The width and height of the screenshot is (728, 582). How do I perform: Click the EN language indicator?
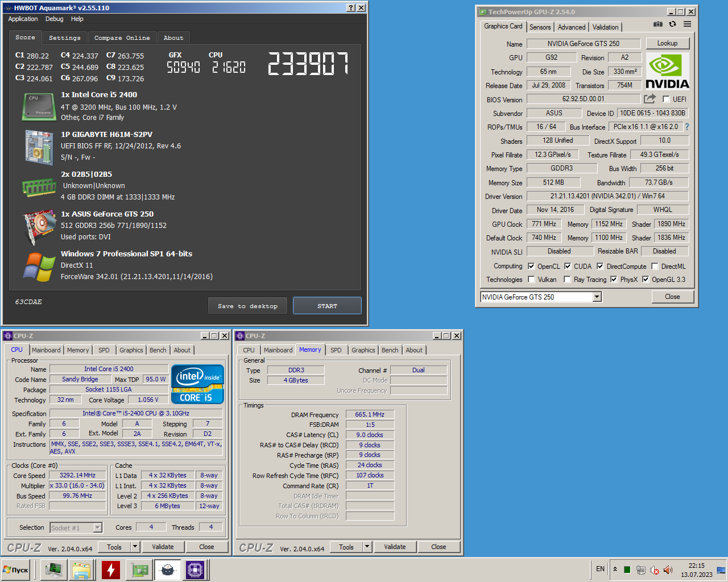[600, 569]
